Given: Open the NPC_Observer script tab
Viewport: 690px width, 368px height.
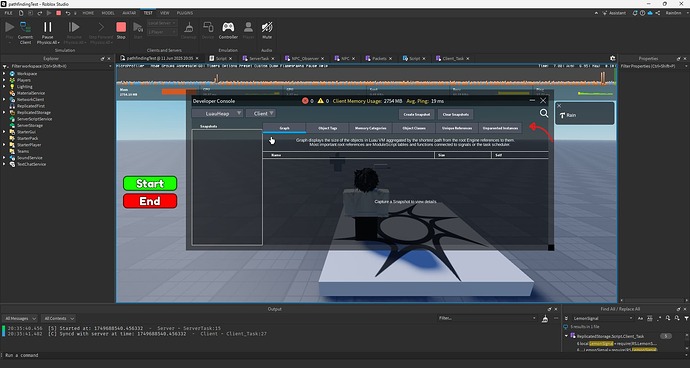Looking at the screenshot, I should tap(305, 59).
